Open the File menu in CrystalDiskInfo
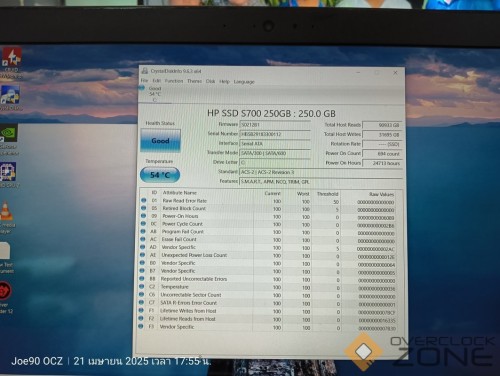 144,81
